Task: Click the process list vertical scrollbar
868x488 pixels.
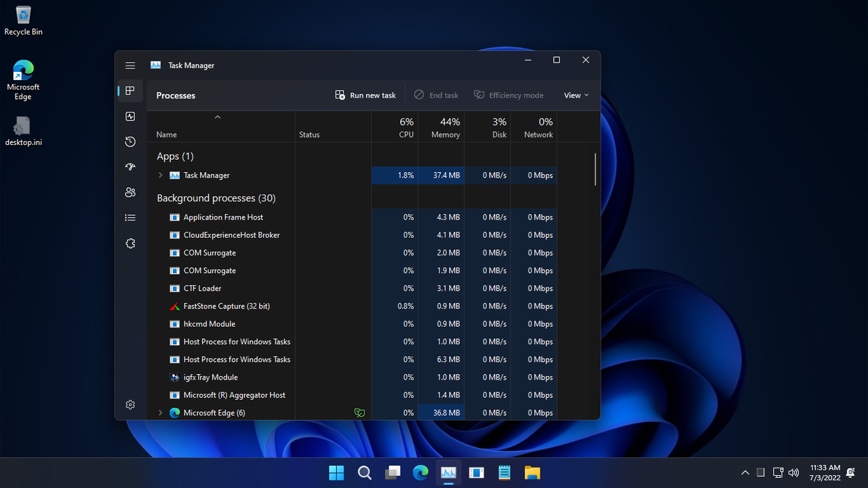Action: (x=595, y=169)
